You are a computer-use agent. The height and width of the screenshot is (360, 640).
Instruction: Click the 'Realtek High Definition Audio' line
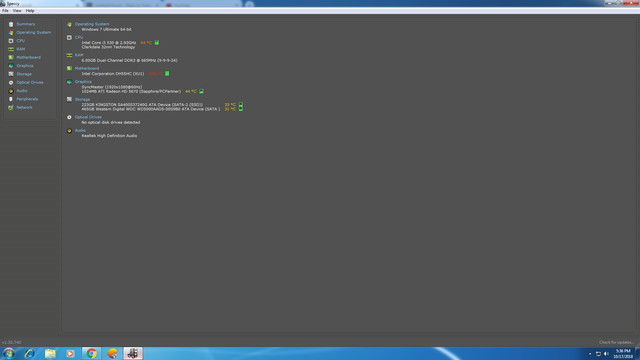click(x=109, y=136)
